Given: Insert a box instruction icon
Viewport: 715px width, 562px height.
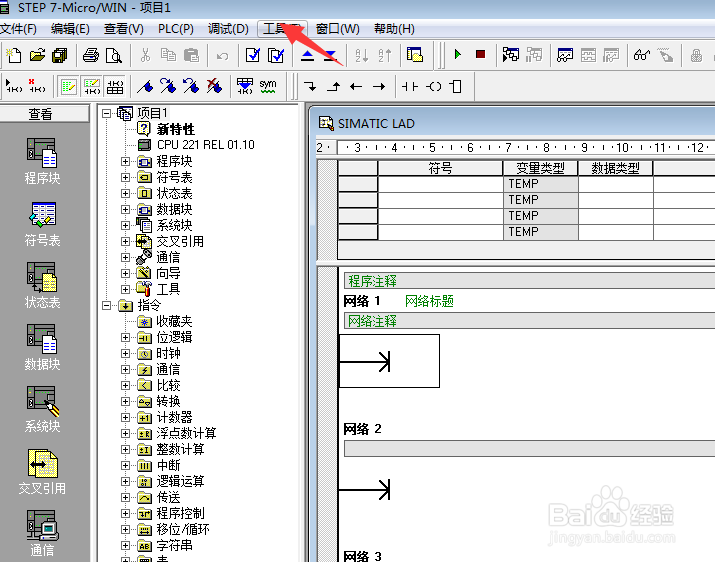Looking at the screenshot, I should click(456, 86).
